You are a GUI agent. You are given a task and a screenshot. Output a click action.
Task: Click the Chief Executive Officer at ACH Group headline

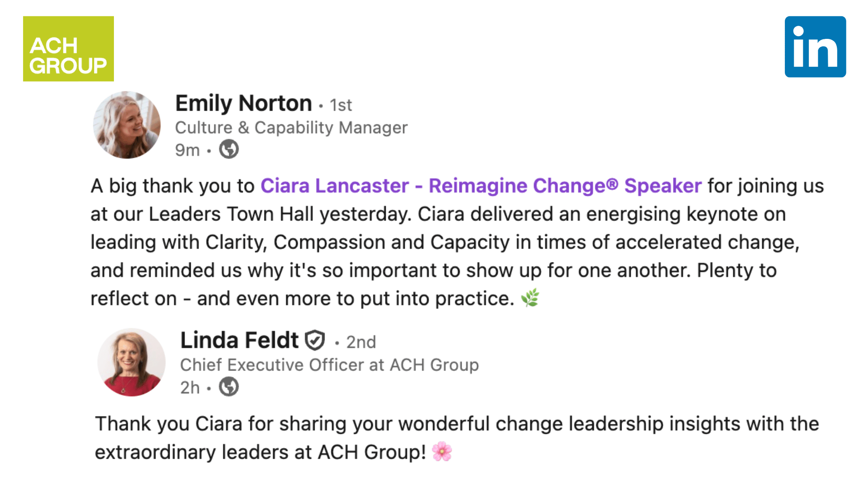[329, 365]
